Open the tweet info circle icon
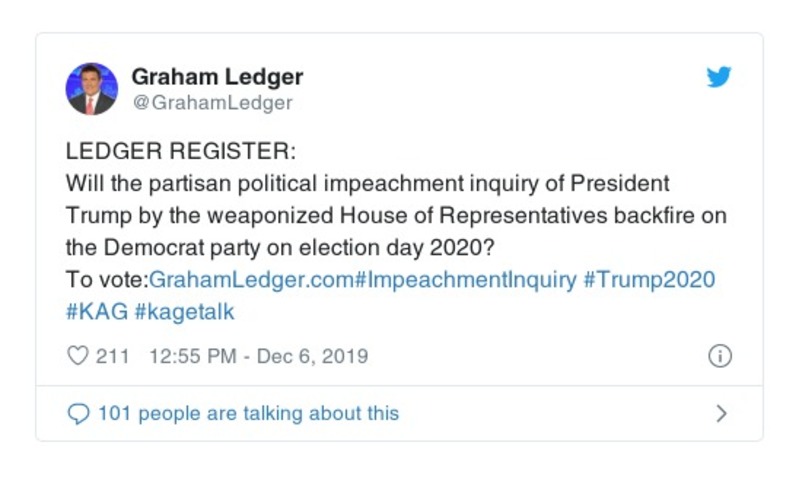This screenshot has height=490, width=799. pos(720,356)
